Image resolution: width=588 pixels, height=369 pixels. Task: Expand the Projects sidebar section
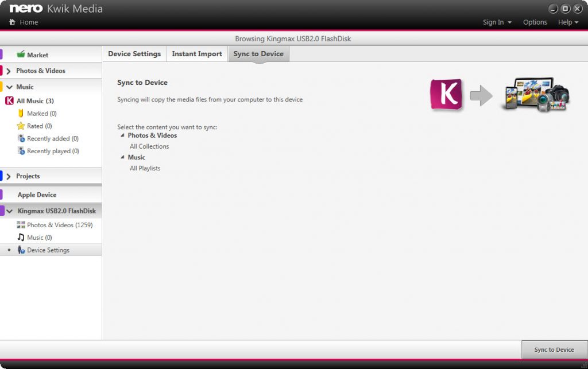(x=9, y=176)
